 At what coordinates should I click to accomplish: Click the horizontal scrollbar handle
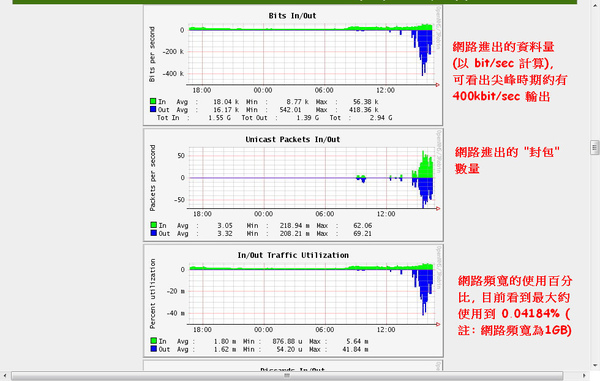[x=287, y=376]
